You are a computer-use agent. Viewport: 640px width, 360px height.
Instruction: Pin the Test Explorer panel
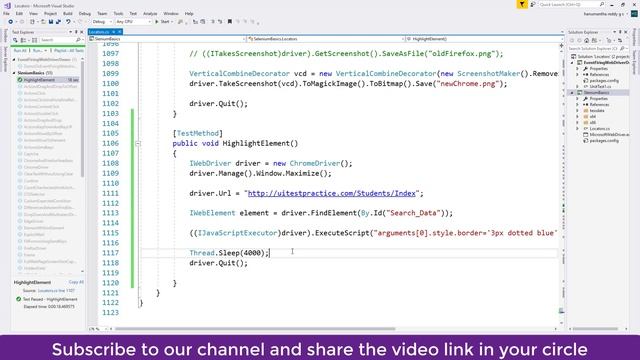point(76,32)
